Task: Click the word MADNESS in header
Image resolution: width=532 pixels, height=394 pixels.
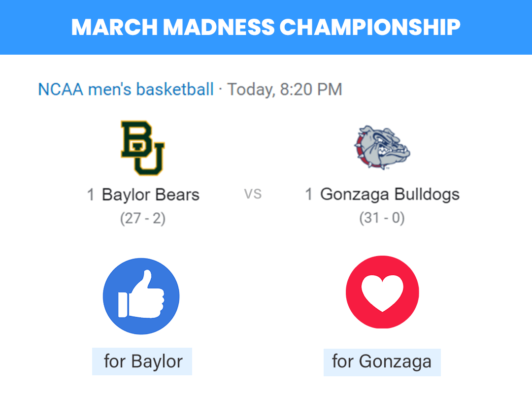Action: tap(219, 27)
